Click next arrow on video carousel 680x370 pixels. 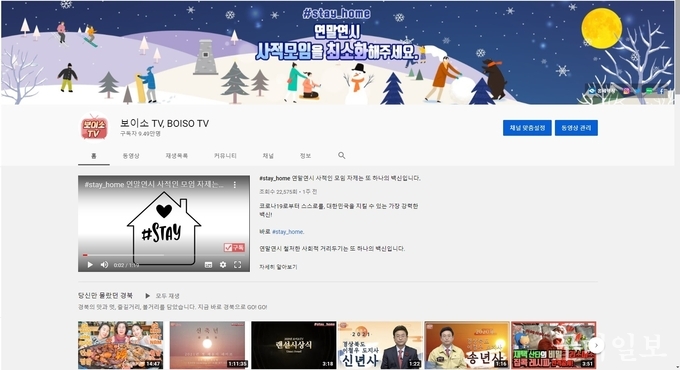click(x=597, y=345)
